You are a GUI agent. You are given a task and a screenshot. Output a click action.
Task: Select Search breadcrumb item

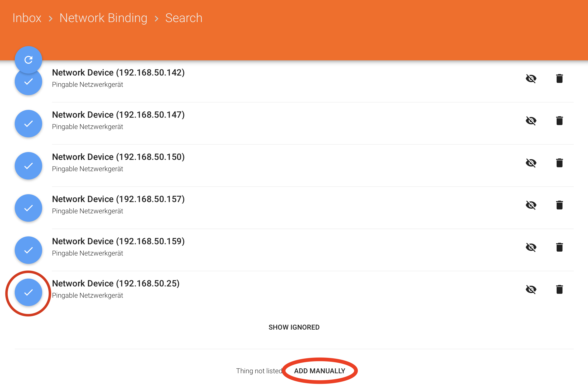(184, 18)
